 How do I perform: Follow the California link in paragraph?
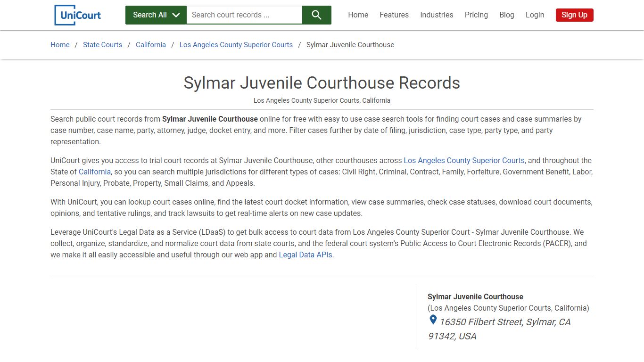click(95, 172)
